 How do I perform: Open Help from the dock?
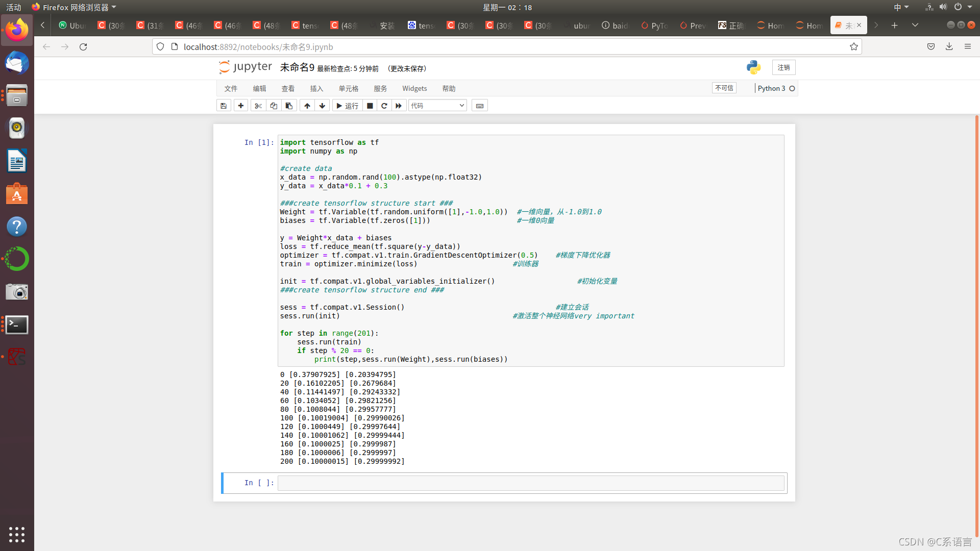tap(17, 227)
